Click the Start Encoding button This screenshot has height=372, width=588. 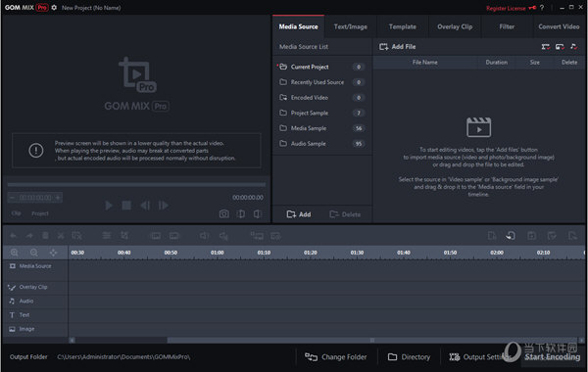(552, 357)
